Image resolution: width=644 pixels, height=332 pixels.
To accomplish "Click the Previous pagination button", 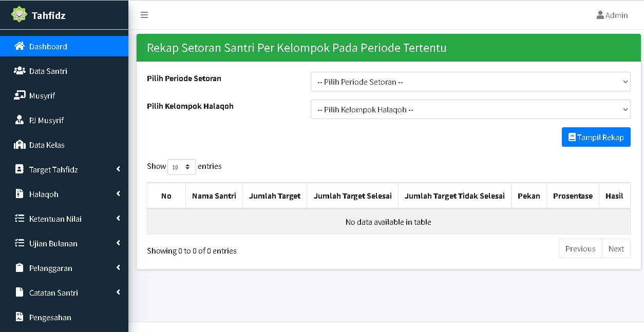I will point(580,249).
